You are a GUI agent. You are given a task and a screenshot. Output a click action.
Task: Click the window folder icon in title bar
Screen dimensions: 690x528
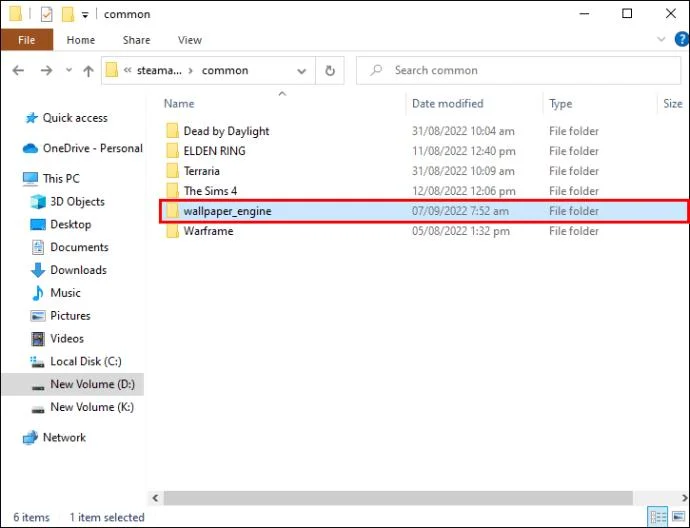click(15, 15)
